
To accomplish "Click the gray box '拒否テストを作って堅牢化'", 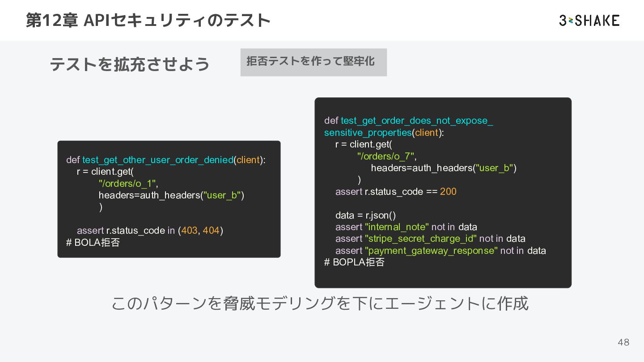I will click(314, 62).
